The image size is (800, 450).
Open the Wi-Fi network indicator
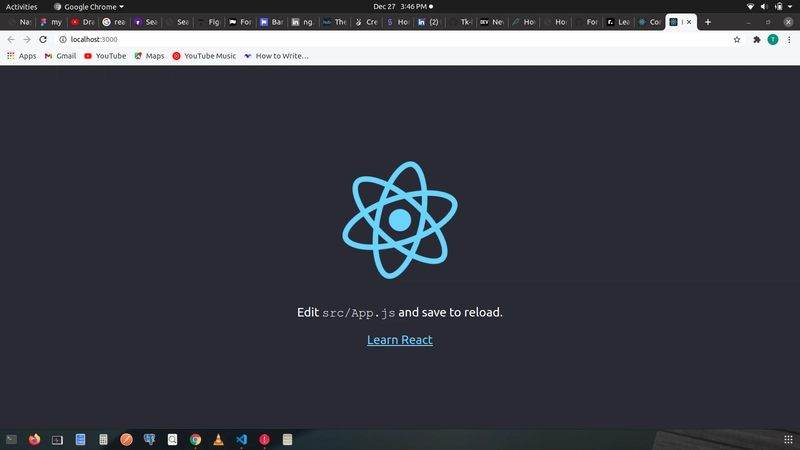(750, 7)
